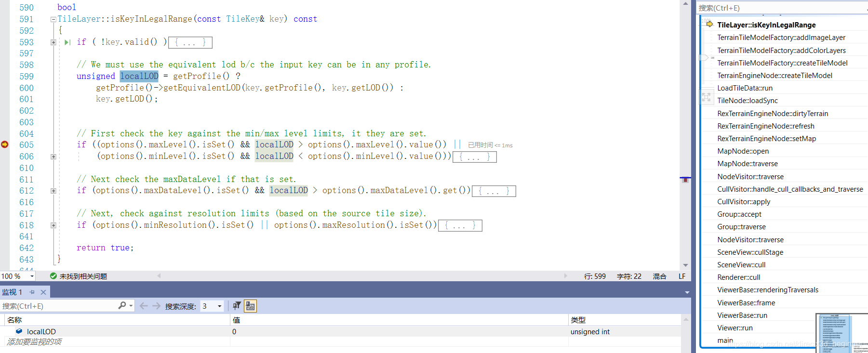The image size is (868, 353).
Task: Click the back arrow in watch toolbar
Action: click(144, 306)
